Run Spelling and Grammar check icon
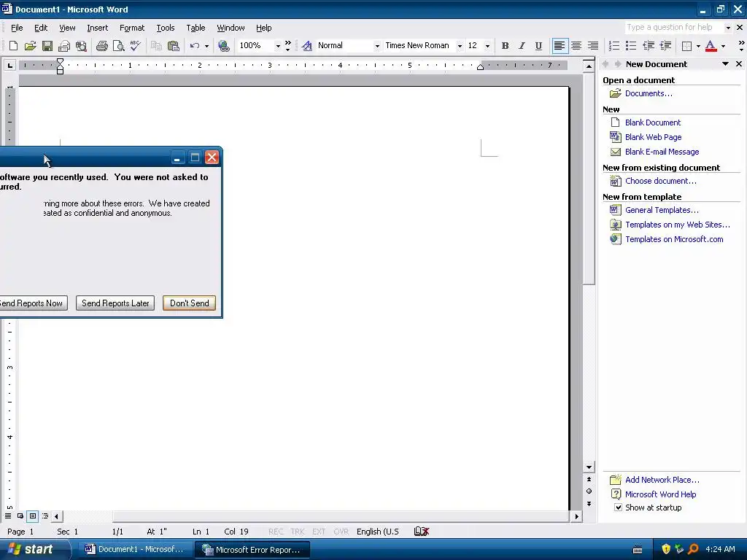 tap(135, 46)
